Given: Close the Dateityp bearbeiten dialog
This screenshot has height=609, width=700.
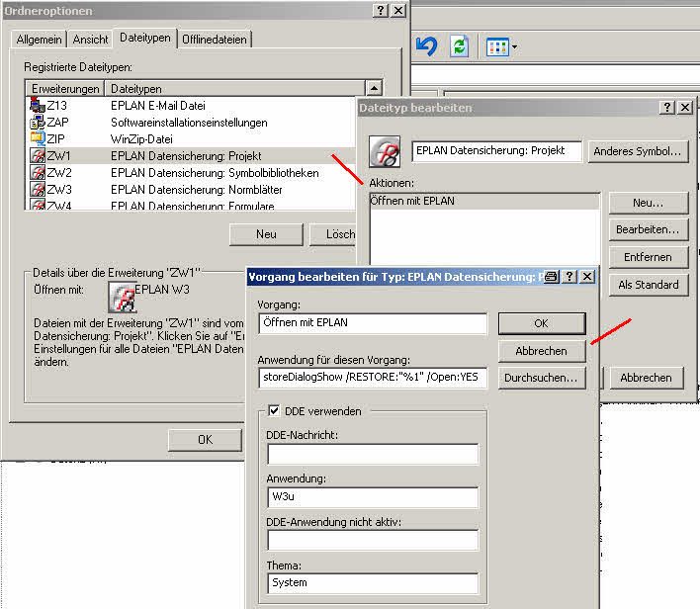Looking at the screenshot, I should point(685,107).
